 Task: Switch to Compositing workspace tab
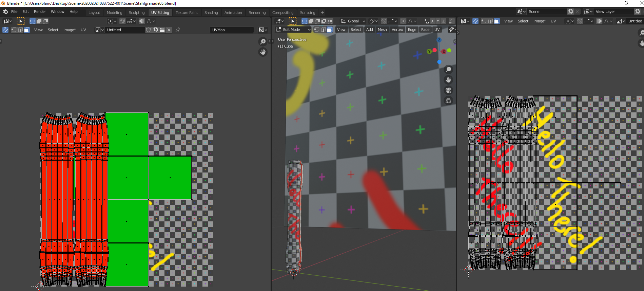(283, 13)
